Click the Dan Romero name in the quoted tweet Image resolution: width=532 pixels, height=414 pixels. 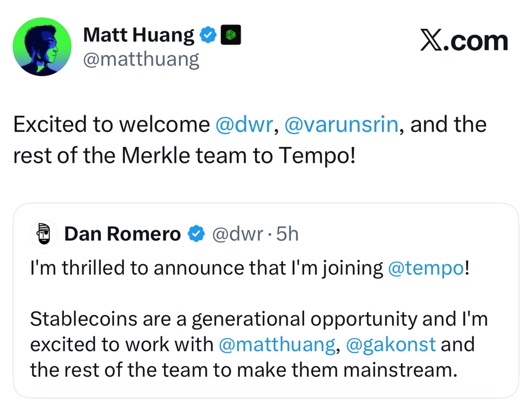[123, 234]
